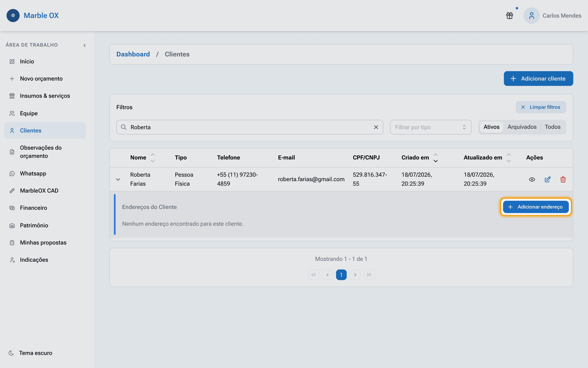The image size is (588, 368).
Task: Jump to the last page of results
Action: point(369,275)
